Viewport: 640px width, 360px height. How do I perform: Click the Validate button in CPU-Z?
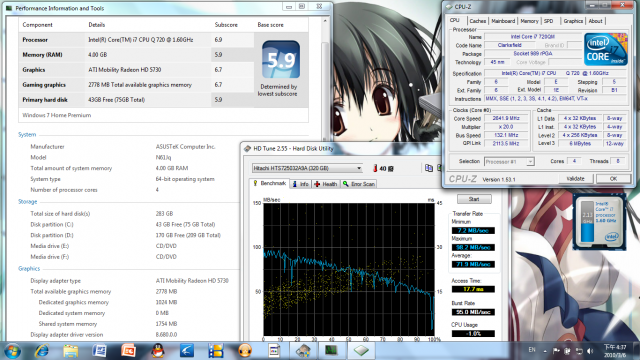tap(575, 179)
